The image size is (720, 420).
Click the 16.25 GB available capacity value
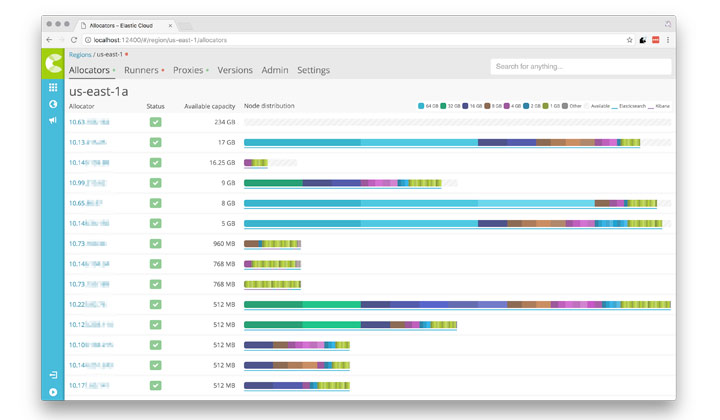222,162
